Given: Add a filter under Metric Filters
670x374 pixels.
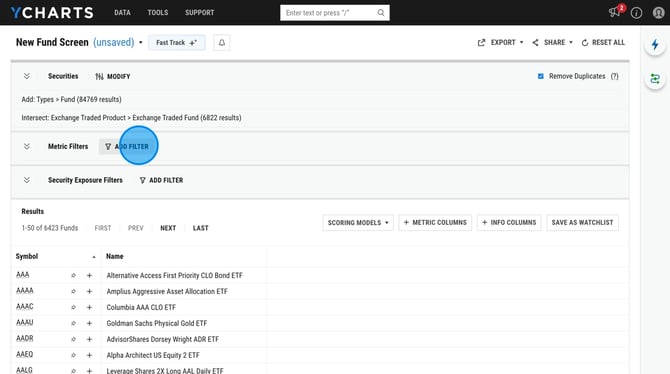Looking at the screenshot, I should (127, 146).
